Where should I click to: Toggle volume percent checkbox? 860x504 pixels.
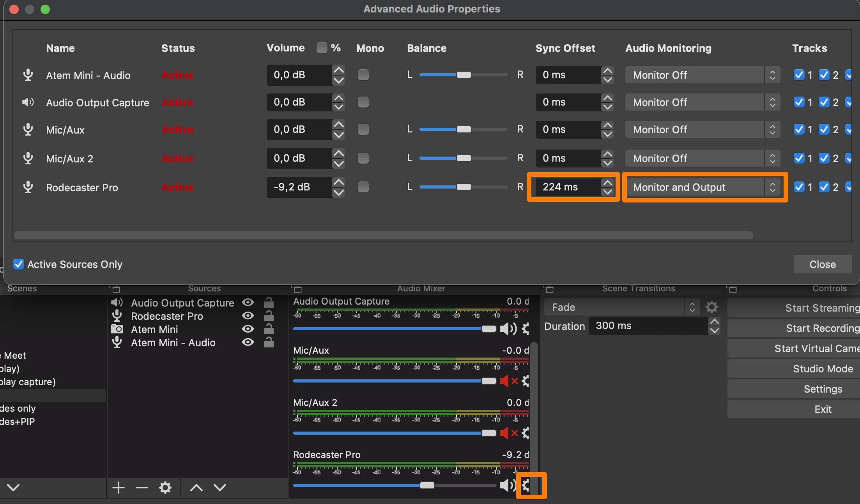322,48
